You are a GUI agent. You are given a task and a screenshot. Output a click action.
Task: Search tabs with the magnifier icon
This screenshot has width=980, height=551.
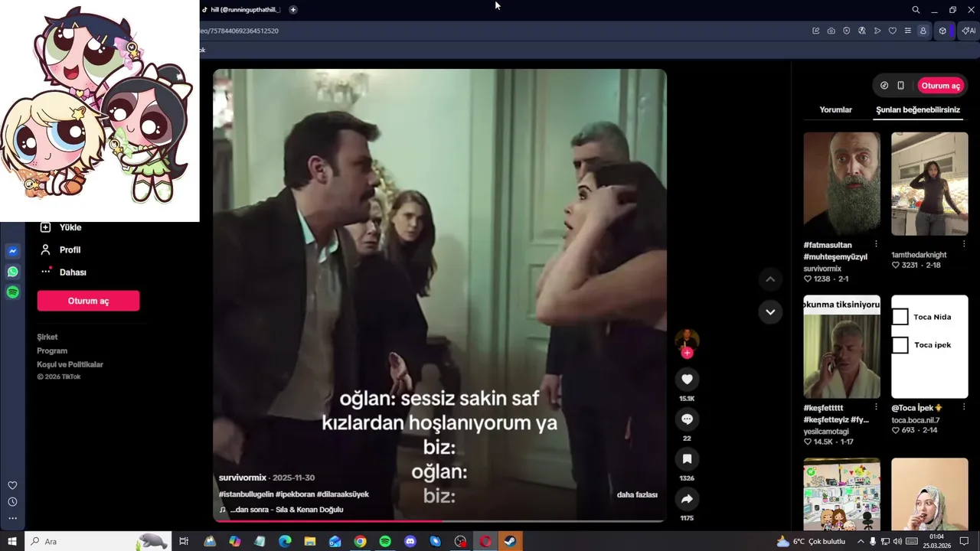coord(916,10)
